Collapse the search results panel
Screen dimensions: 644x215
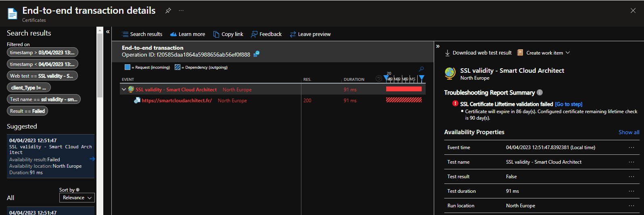108,32
